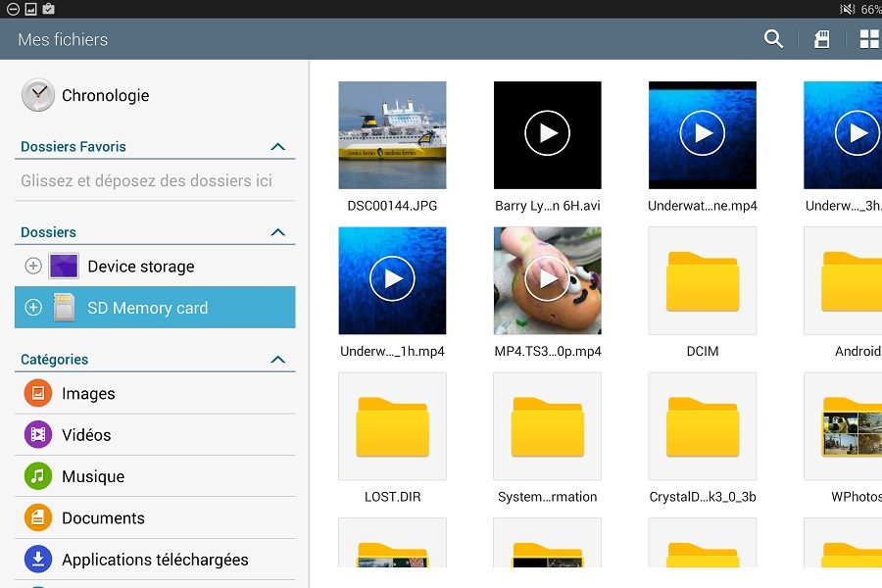Select the Images category label
This screenshot has height=588, width=882.
tap(88, 393)
